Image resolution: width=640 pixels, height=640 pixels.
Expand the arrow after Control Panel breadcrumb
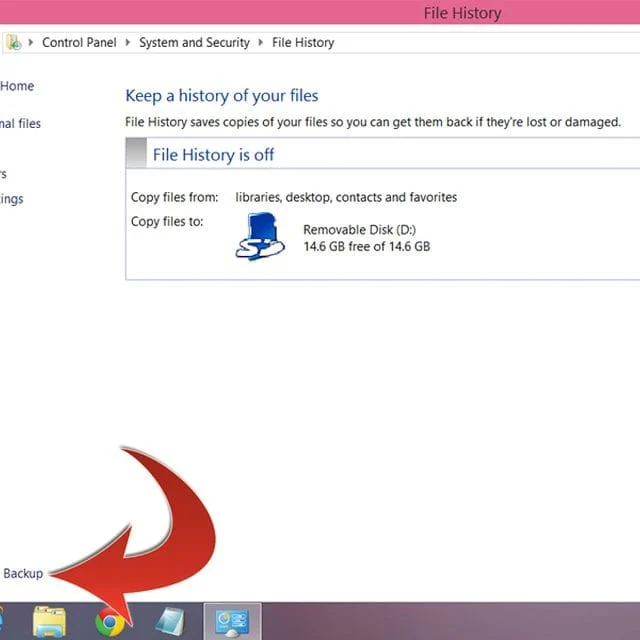(x=128, y=42)
